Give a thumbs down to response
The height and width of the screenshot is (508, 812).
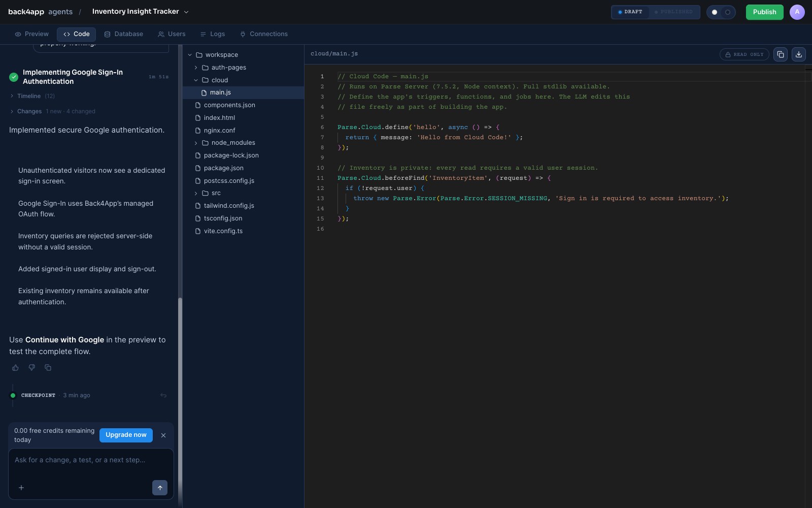tap(32, 367)
